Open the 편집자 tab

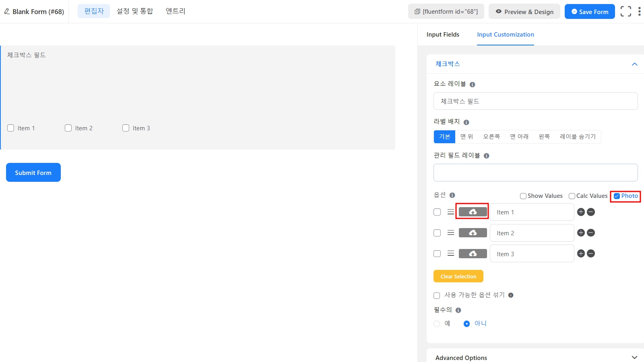tap(94, 11)
